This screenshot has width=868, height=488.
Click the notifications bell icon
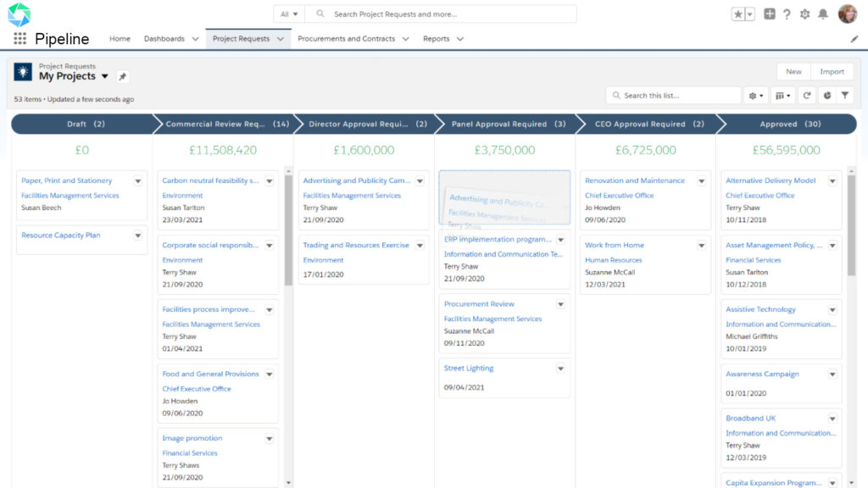822,14
